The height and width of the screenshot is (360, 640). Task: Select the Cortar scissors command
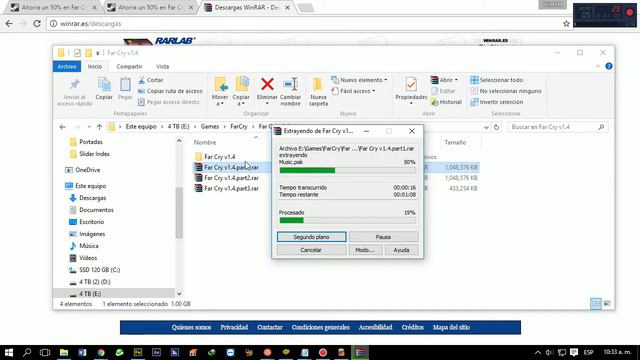(151, 80)
